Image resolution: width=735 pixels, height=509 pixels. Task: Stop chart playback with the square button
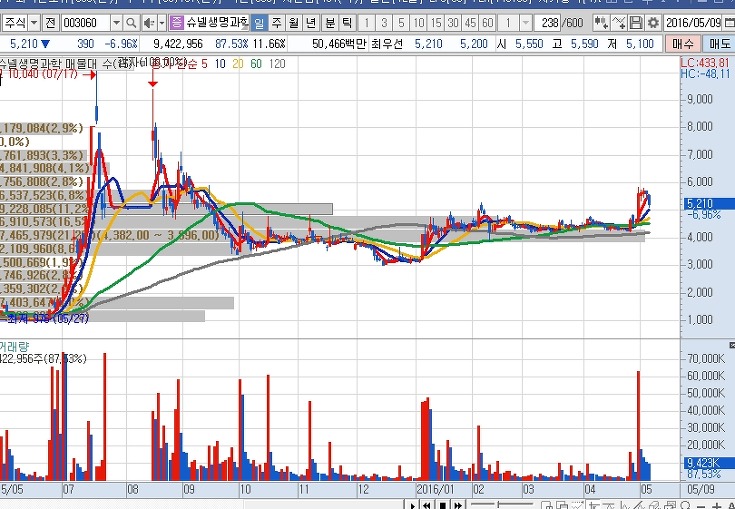point(442,505)
